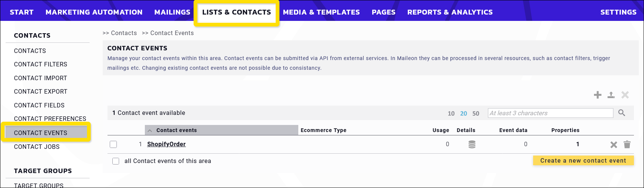
Task: Click the trash icon for ShopifyOrder
Action: coord(627,144)
